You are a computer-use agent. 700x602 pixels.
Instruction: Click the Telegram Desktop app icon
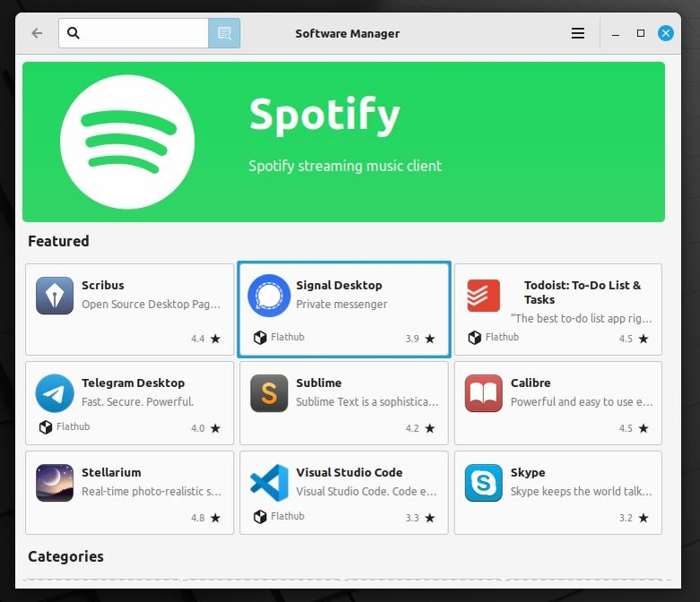click(x=55, y=393)
